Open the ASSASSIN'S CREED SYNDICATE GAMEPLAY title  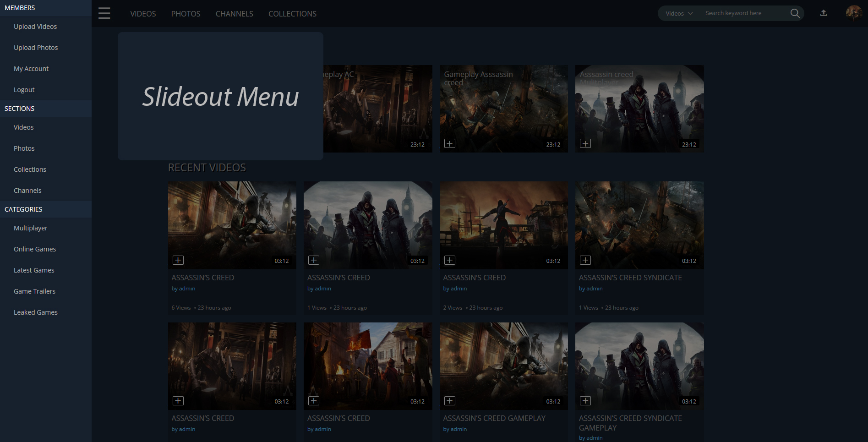pyautogui.click(x=630, y=423)
